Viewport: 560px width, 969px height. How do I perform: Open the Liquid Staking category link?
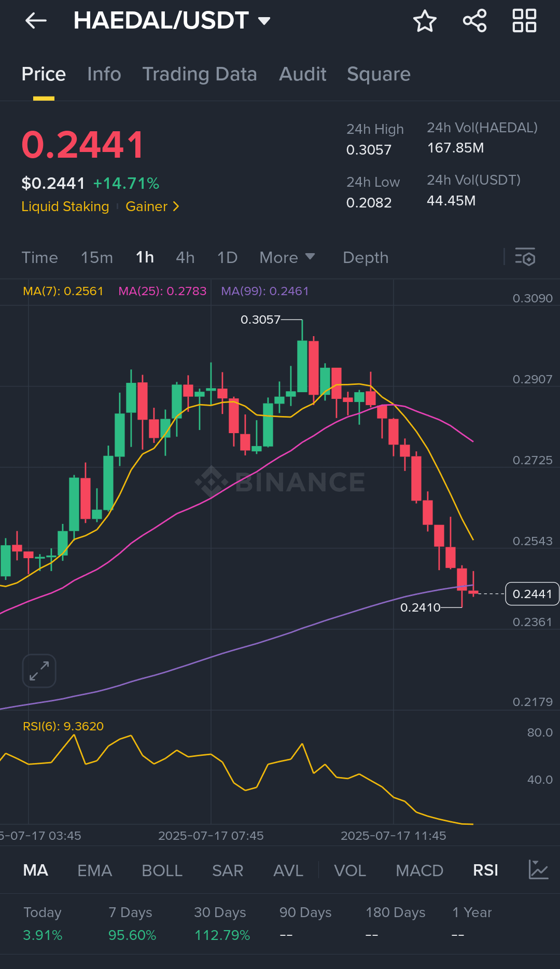tap(65, 206)
